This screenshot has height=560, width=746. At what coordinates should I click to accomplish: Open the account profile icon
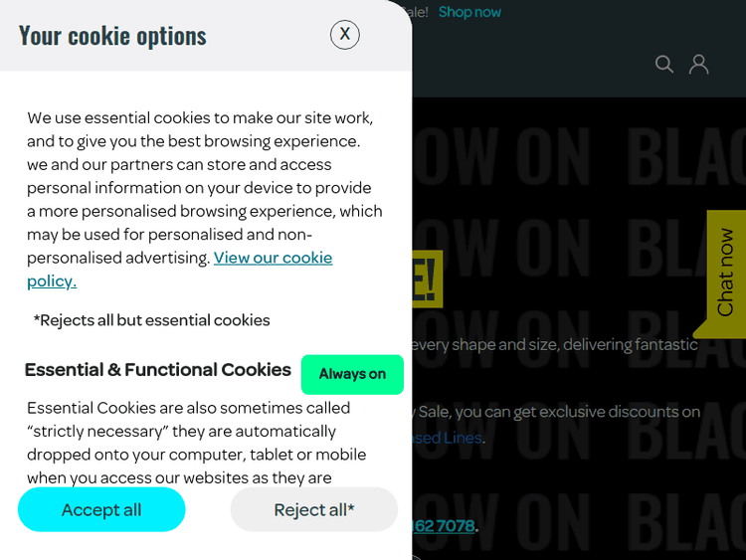click(699, 65)
